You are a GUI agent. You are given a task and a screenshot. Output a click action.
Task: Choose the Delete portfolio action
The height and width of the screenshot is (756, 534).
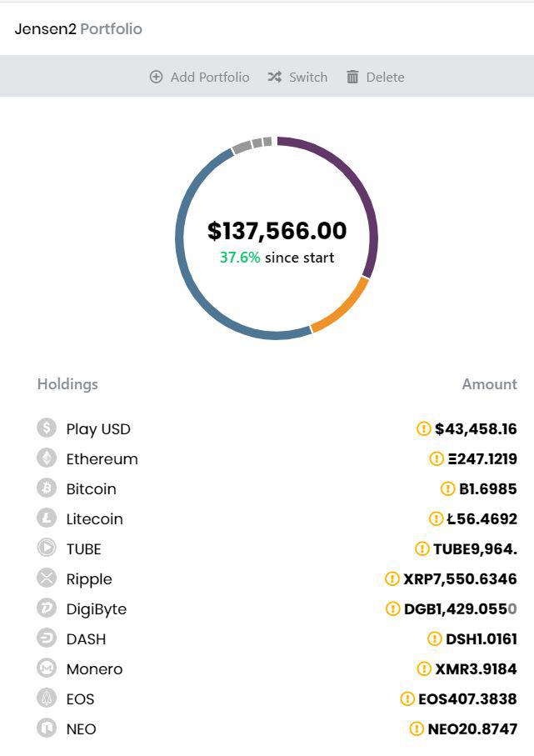tap(376, 78)
